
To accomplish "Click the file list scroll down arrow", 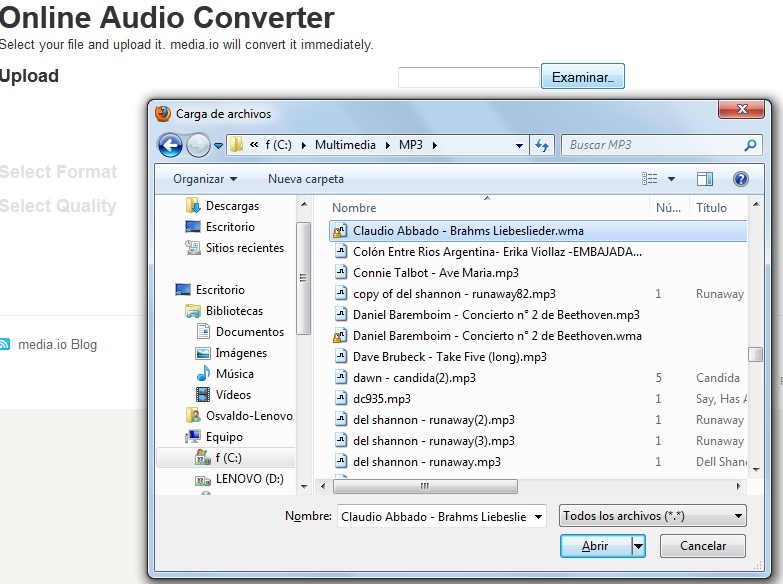I will (756, 470).
